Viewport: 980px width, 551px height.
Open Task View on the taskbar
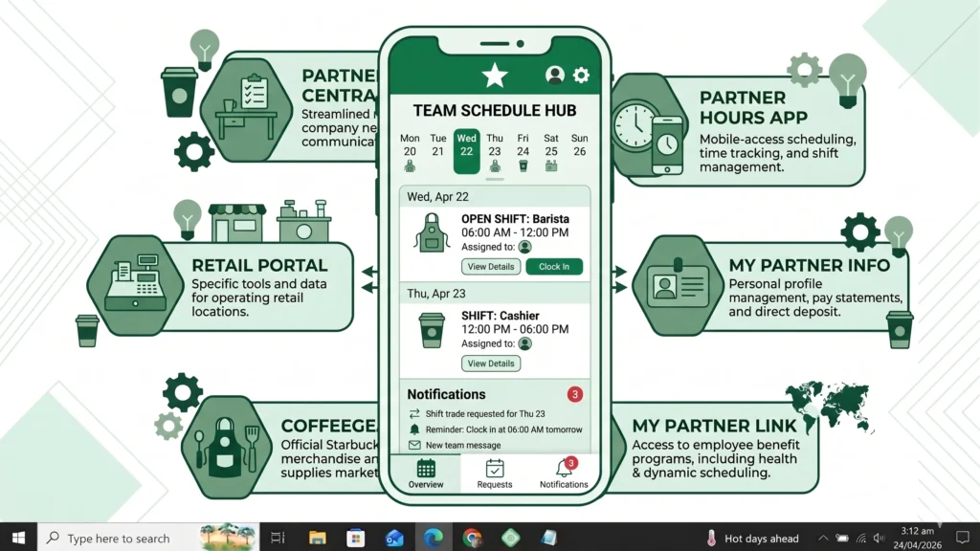click(x=278, y=538)
